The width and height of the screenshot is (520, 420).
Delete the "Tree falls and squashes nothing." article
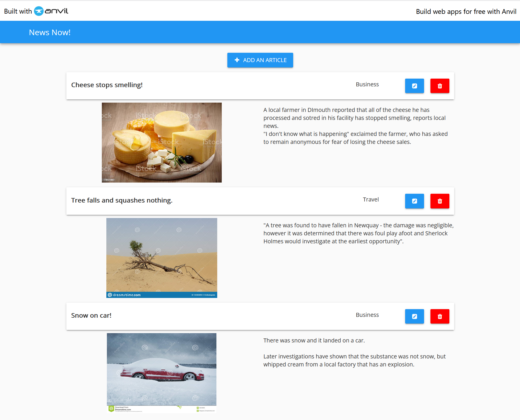click(x=440, y=201)
